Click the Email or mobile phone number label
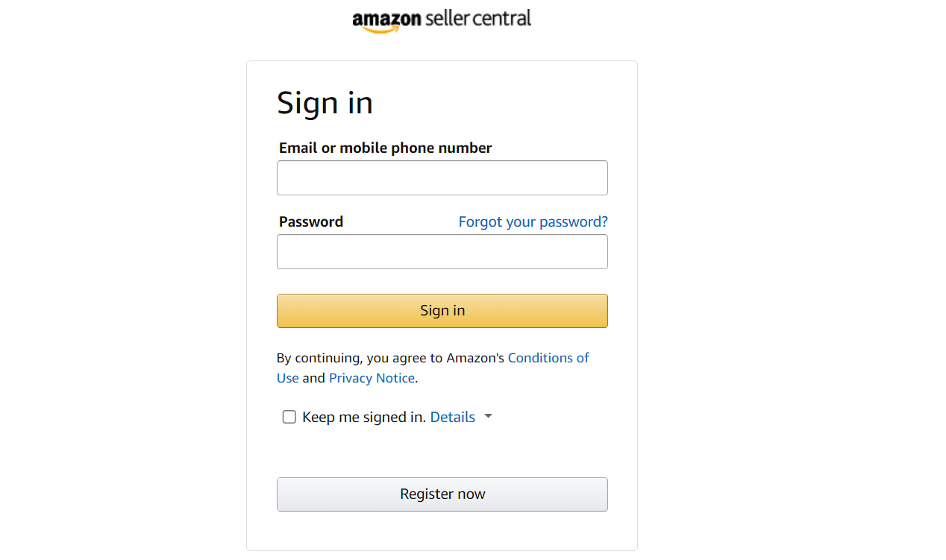The height and width of the screenshot is (560, 946). click(x=385, y=148)
